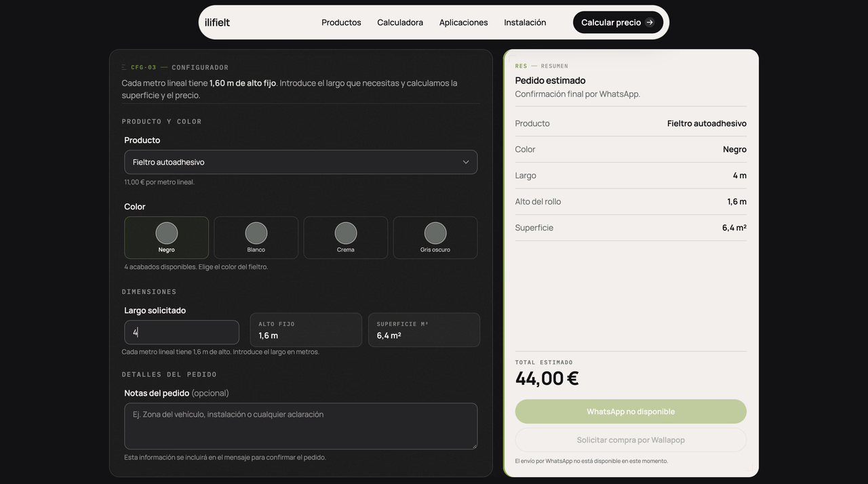Click the ilifielt logo
This screenshot has height=484, width=868.
click(x=217, y=22)
